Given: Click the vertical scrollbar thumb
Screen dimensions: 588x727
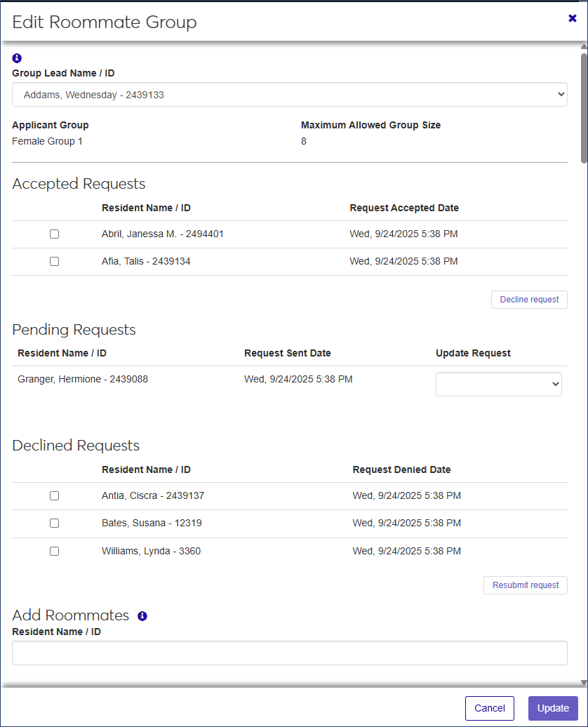Looking at the screenshot, I should (584, 109).
